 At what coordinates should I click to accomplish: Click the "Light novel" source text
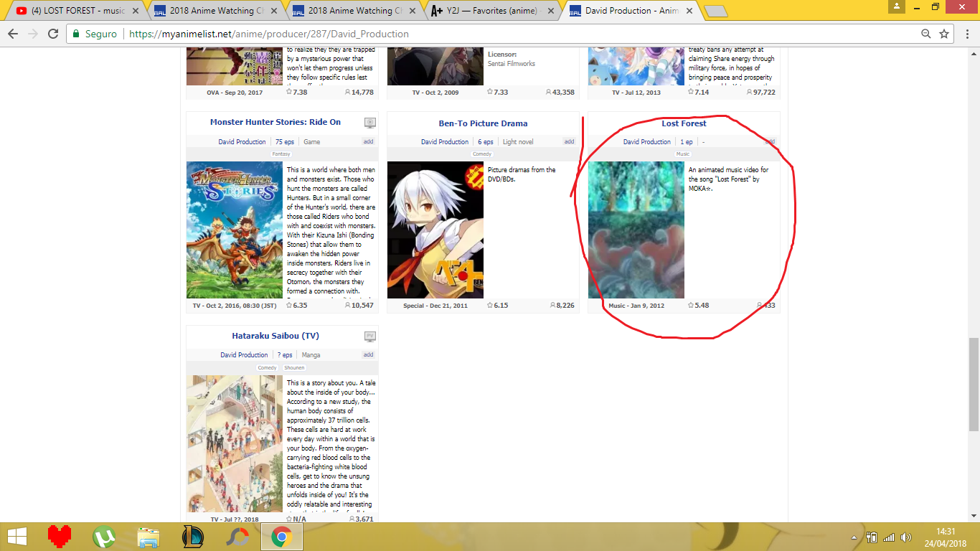pyautogui.click(x=518, y=142)
